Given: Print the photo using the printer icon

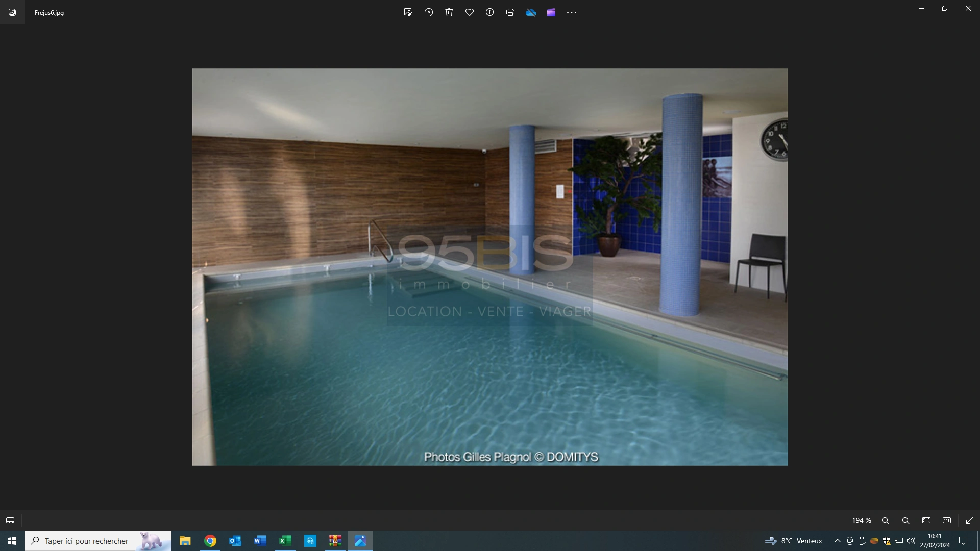Looking at the screenshot, I should coord(510,12).
